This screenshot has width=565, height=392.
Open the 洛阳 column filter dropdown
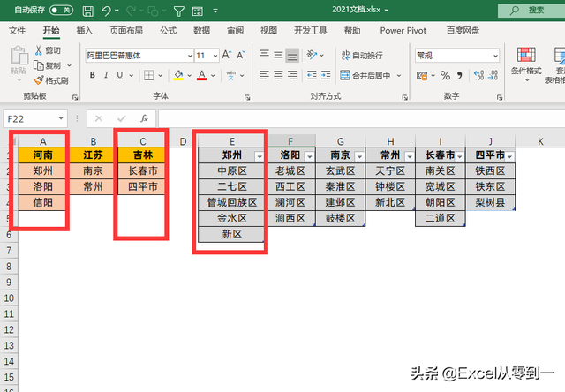pyautogui.click(x=310, y=156)
